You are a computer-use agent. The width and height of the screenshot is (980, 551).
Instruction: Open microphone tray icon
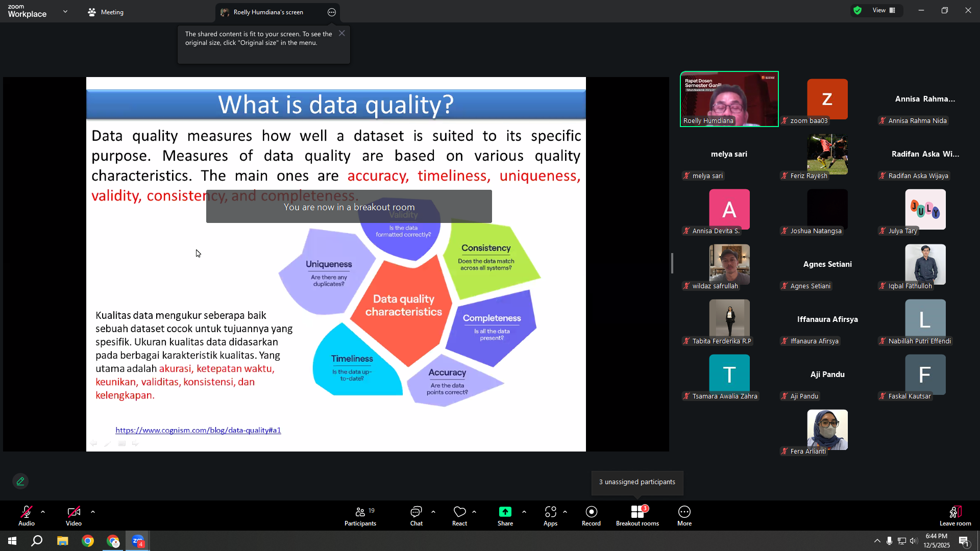[x=889, y=541]
